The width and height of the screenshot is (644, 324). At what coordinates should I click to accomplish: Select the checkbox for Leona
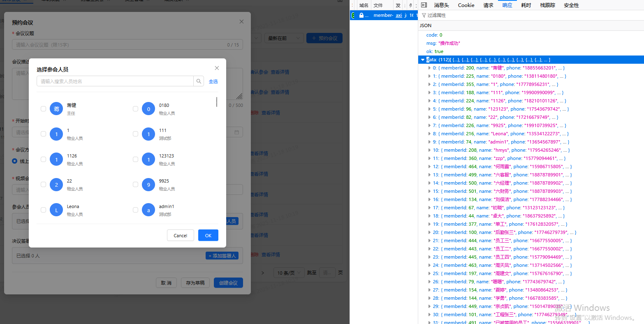click(43, 210)
